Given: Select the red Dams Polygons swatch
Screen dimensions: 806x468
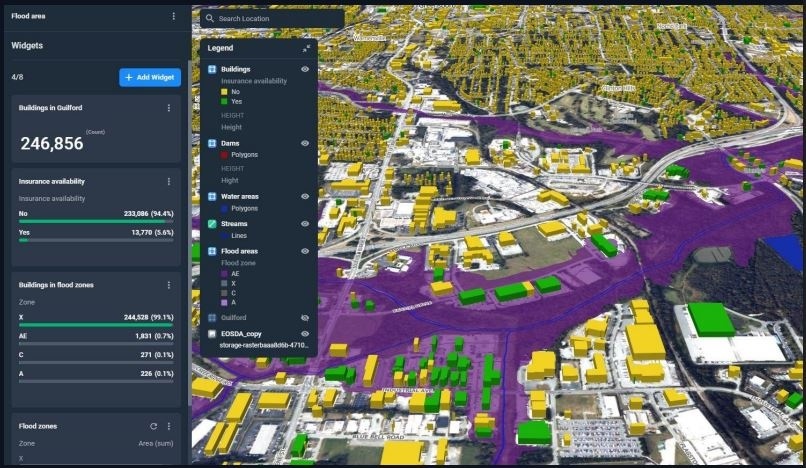Looking at the screenshot, I should [x=224, y=155].
